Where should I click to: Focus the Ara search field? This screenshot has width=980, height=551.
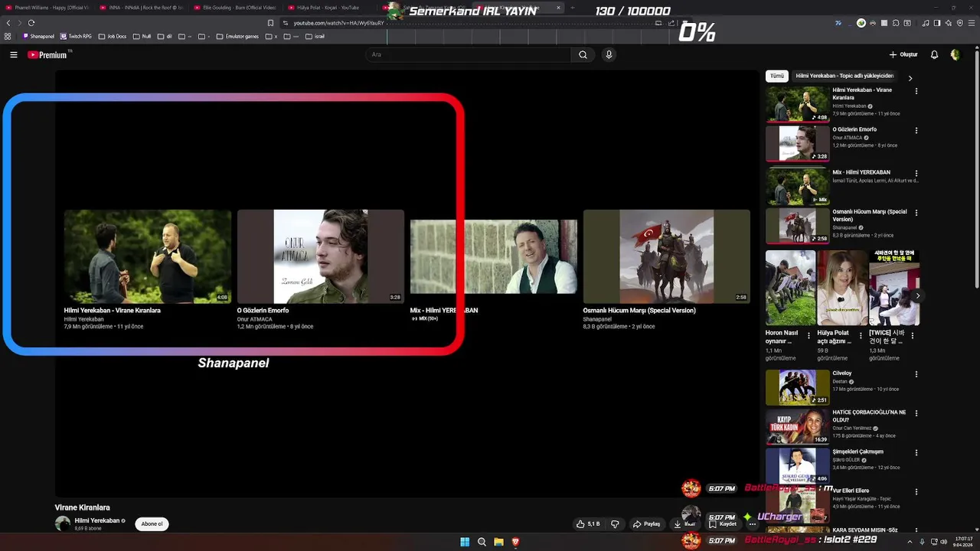(468, 55)
